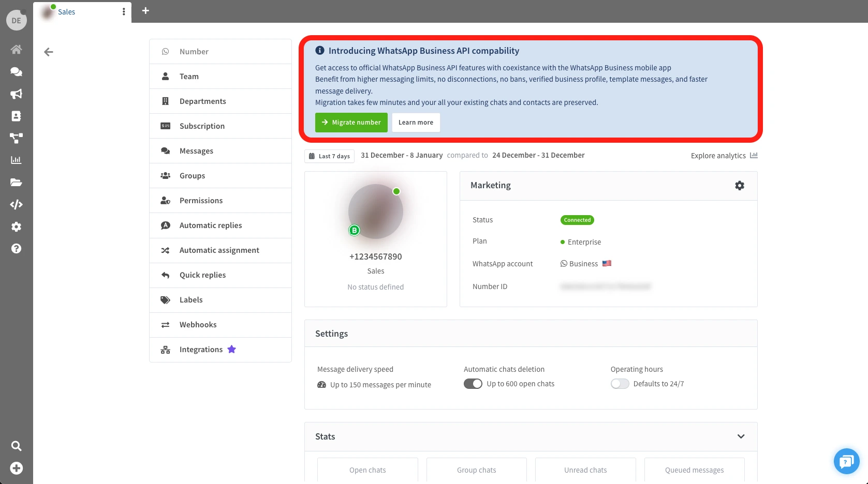The image size is (868, 484).
Task: Open the Help question mark icon
Action: tap(16, 248)
